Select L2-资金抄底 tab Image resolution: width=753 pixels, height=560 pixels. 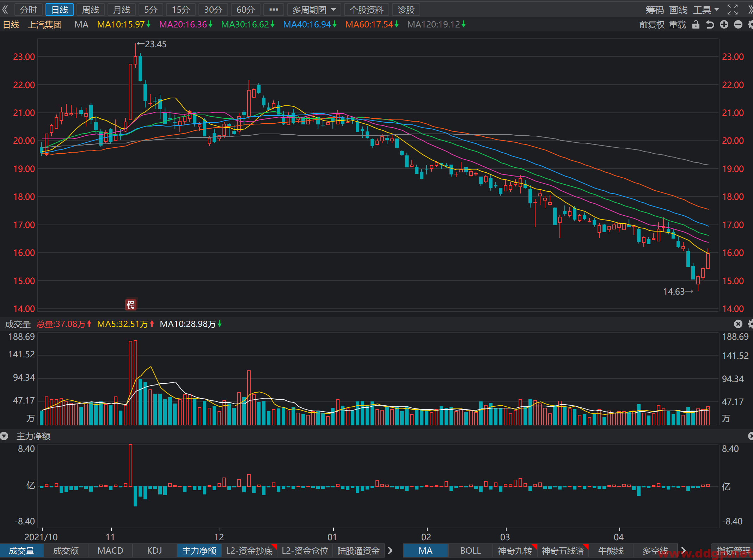250,550
